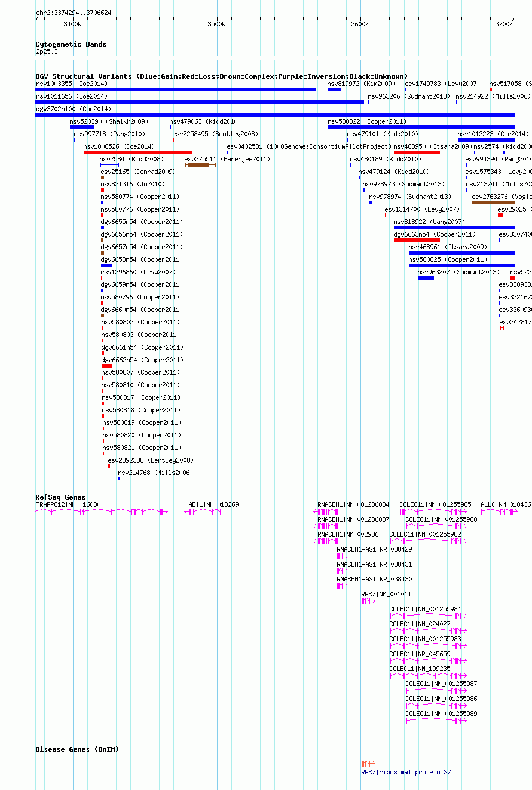
Task: Select variant nsv214768 (Mills2006)
Action: 155,473
